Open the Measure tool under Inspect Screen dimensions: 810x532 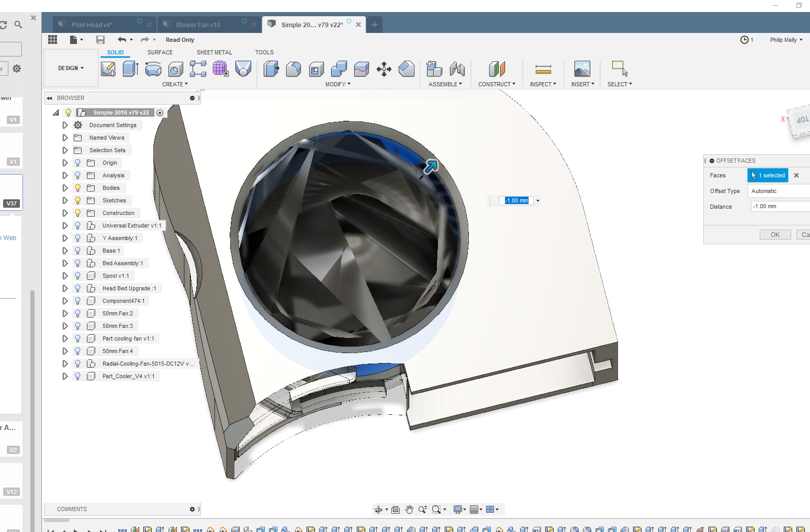[543, 69]
